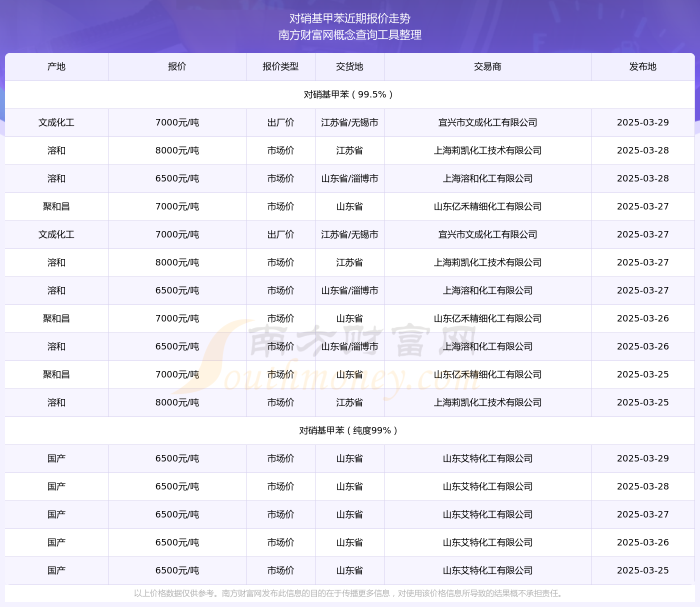Screen dimensions: 700x607
Task: Click the 2025-03-25 date in 国产 row
Action: (642, 570)
